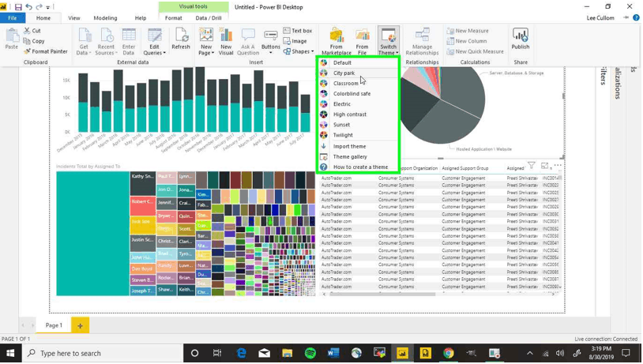Add a new page with plus button
The width and height of the screenshot is (643, 364).
[x=80, y=326]
